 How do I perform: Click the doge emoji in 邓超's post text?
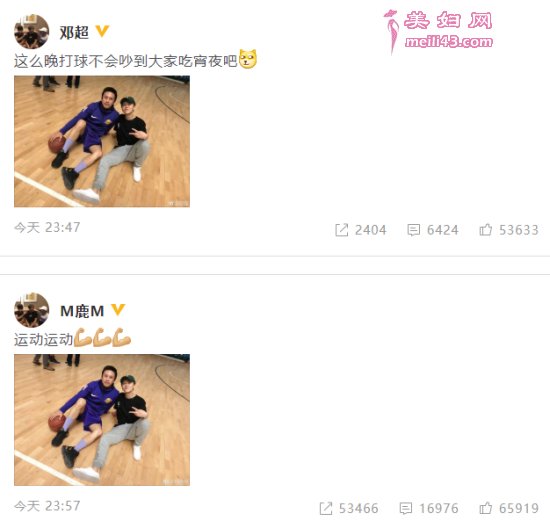[x=248, y=59]
